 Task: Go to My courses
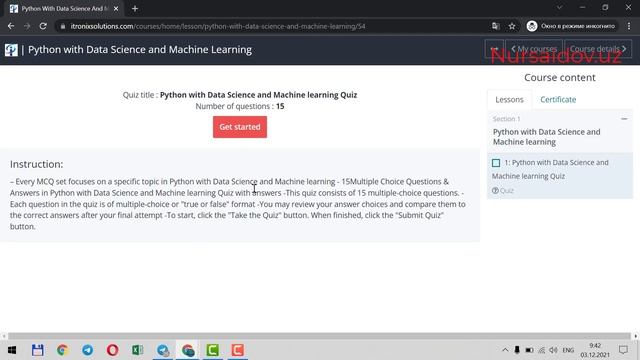pos(534,49)
